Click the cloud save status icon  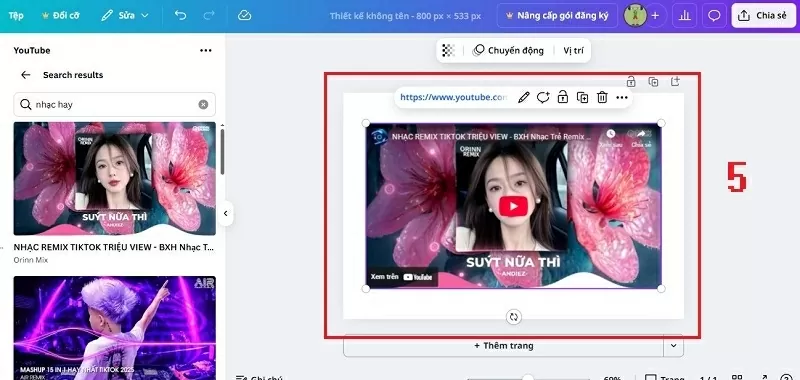point(244,15)
